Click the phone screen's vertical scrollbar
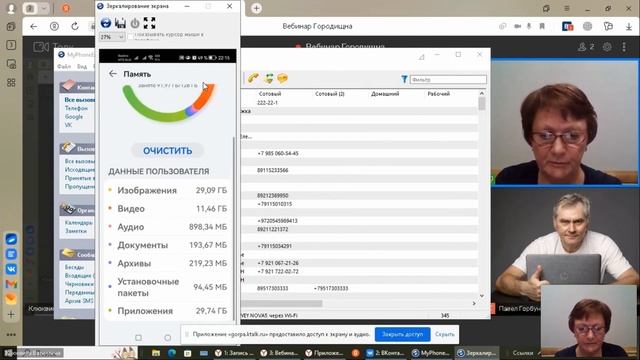 [234, 229]
